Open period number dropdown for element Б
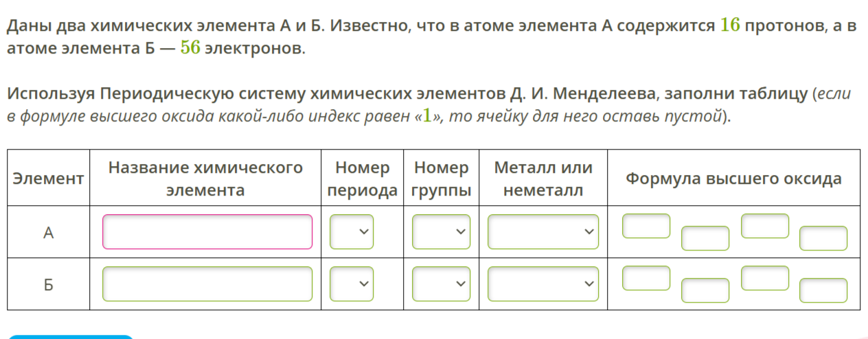 point(352,284)
